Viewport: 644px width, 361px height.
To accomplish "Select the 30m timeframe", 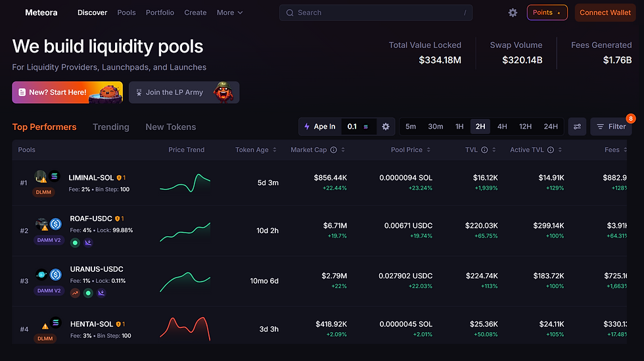I will click(x=435, y=127).
